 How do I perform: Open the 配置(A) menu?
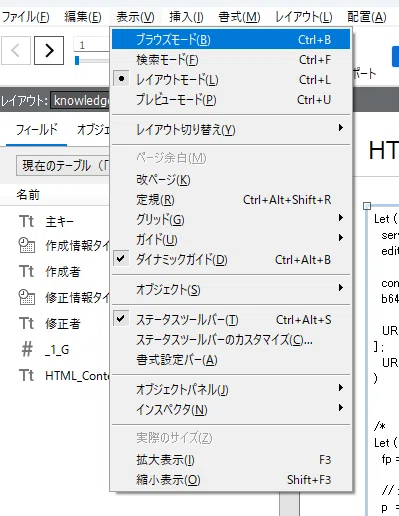tap(367, 17)
